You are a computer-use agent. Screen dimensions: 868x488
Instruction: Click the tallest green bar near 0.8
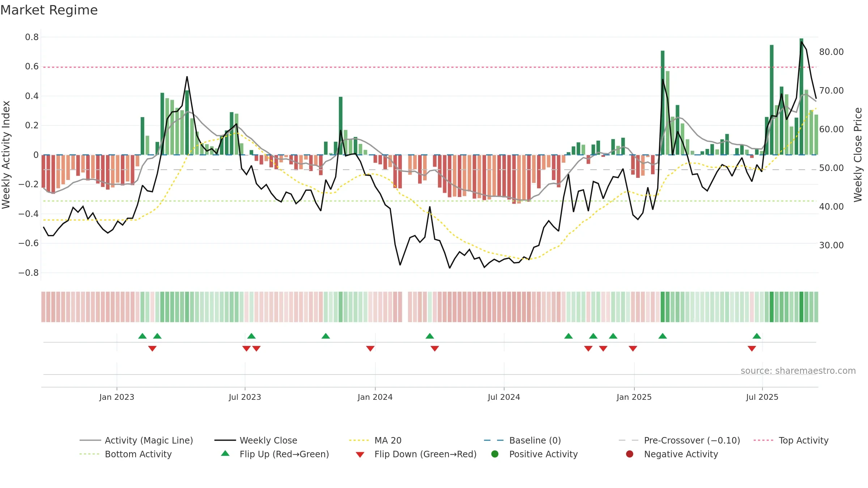point(801,97)
